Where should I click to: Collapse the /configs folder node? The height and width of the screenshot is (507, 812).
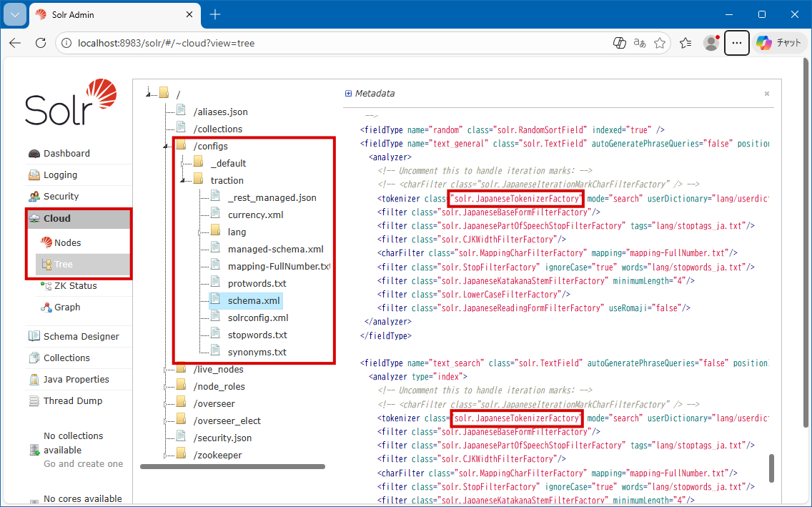point(166,146)
